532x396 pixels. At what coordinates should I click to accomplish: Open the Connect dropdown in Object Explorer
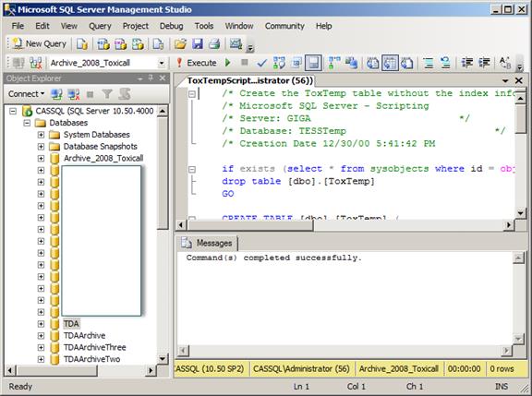(26, 94)
